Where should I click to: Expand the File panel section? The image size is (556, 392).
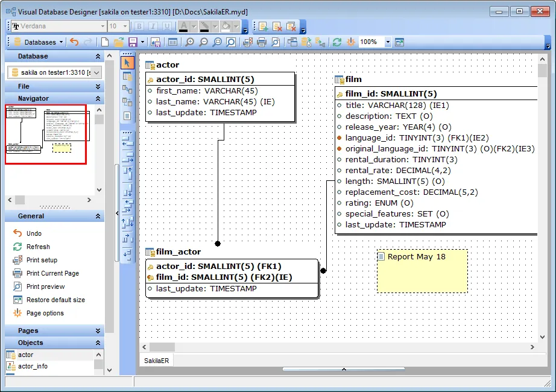click(x=98, y=87)
